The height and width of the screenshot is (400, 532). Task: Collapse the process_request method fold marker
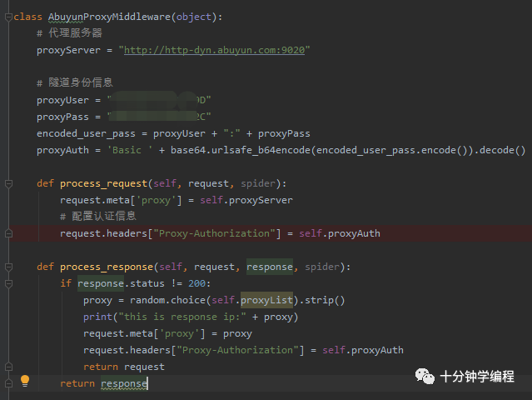coord(9,183)
